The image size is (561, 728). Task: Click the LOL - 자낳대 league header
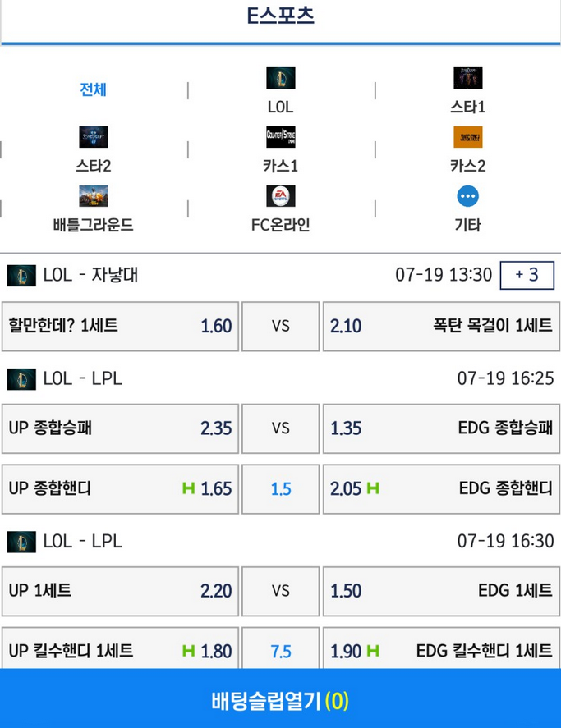click(x=90, y=275)
